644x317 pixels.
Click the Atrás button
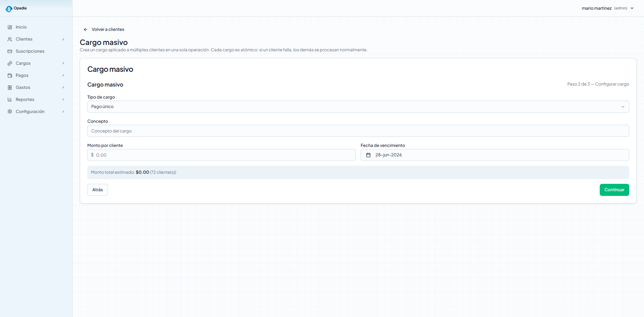tap(98, 190)
